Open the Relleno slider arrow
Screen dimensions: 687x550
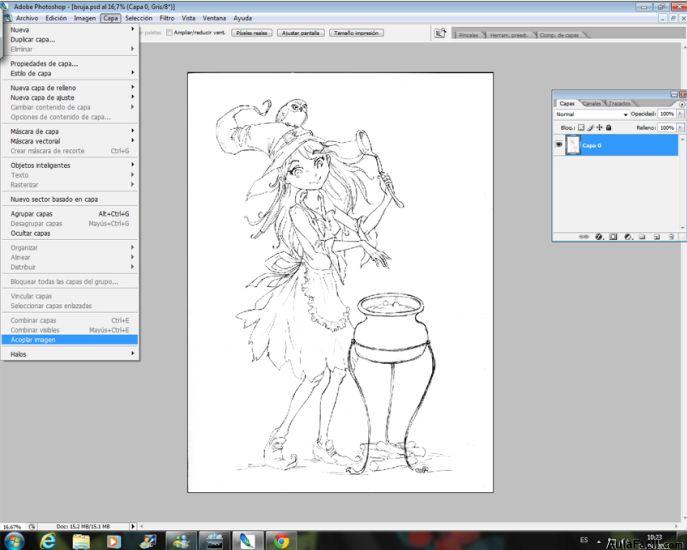pyautogui.click(x=680, y=128)
